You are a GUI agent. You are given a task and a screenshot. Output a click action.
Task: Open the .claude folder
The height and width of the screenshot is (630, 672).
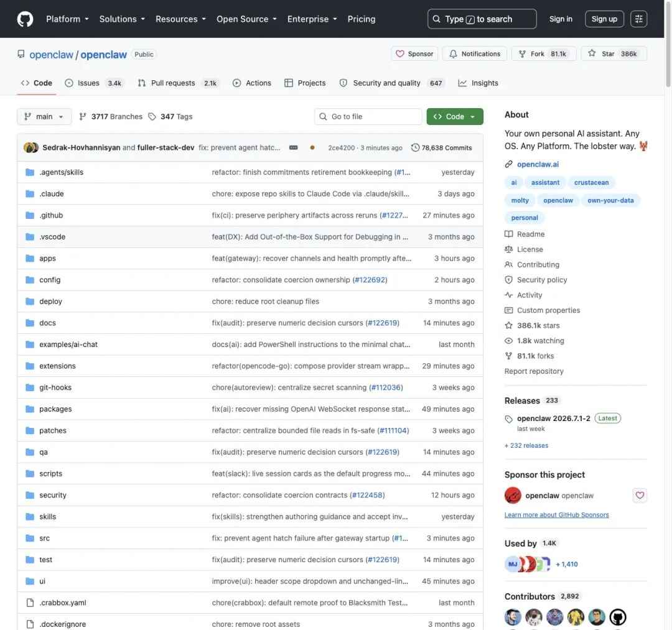click(52, 193)
